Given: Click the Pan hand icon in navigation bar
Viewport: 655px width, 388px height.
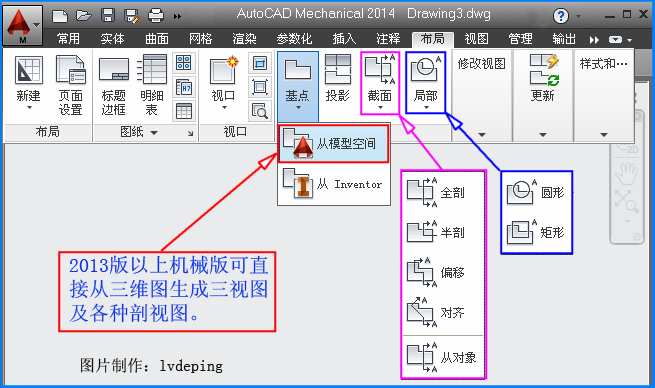Looking at the screenshot, I should pyautogui.click(x=627, y=173).
